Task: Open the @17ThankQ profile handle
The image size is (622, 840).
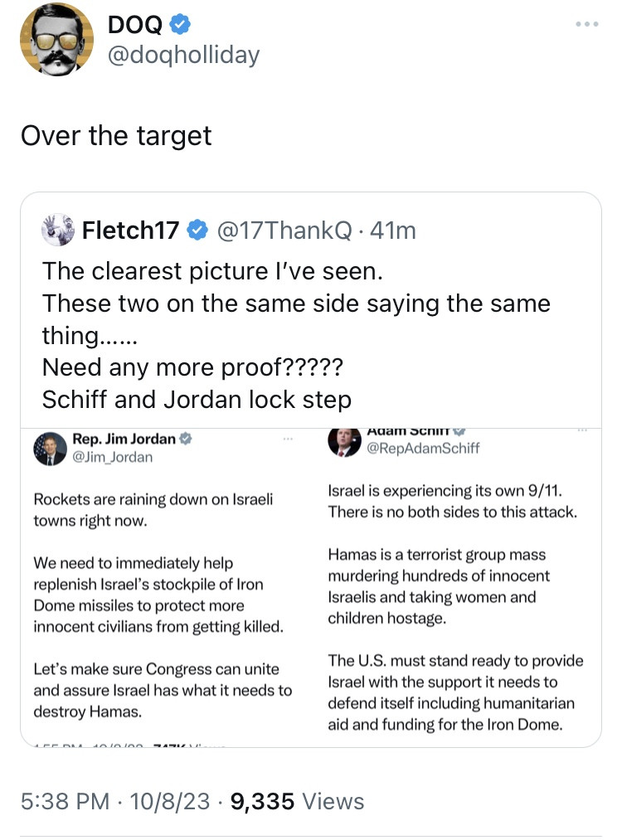Action: (x=284, y=231)
